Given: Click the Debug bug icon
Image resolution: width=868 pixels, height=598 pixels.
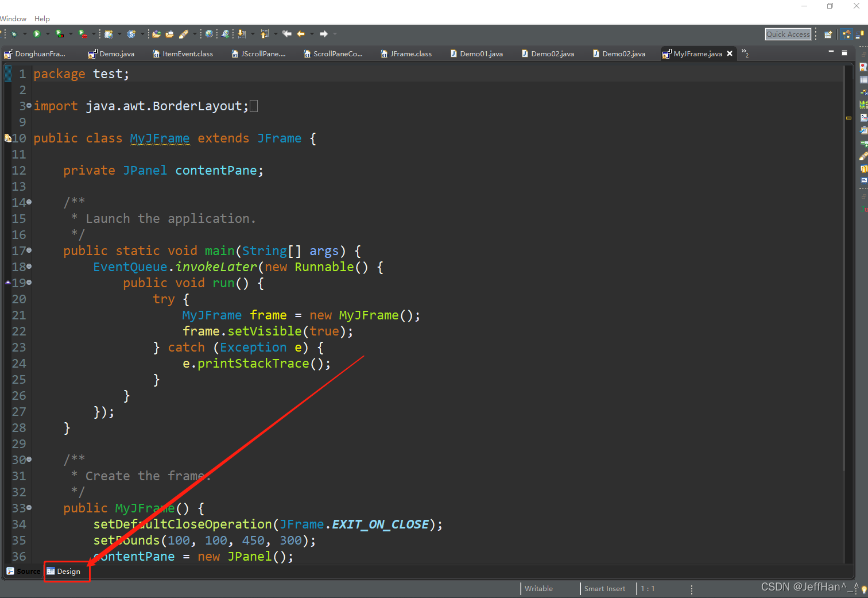Looking at the screenshot, I should click(x=14, y=34).
